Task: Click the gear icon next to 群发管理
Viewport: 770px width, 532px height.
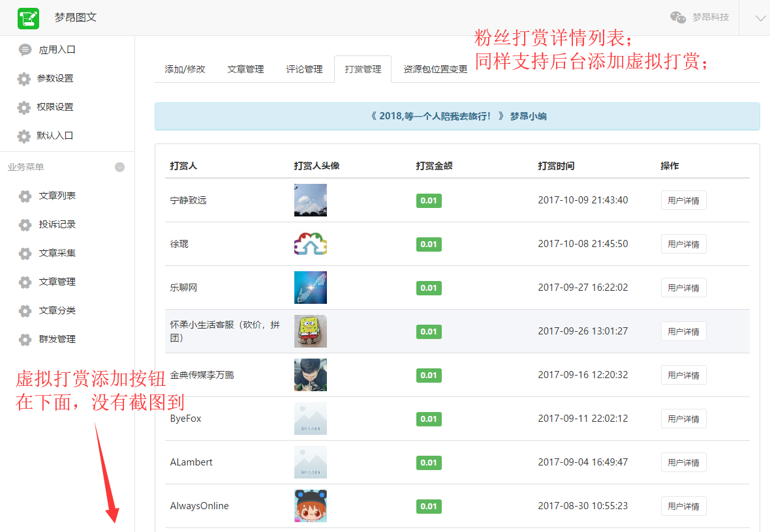Action: [x=25, y=339]
